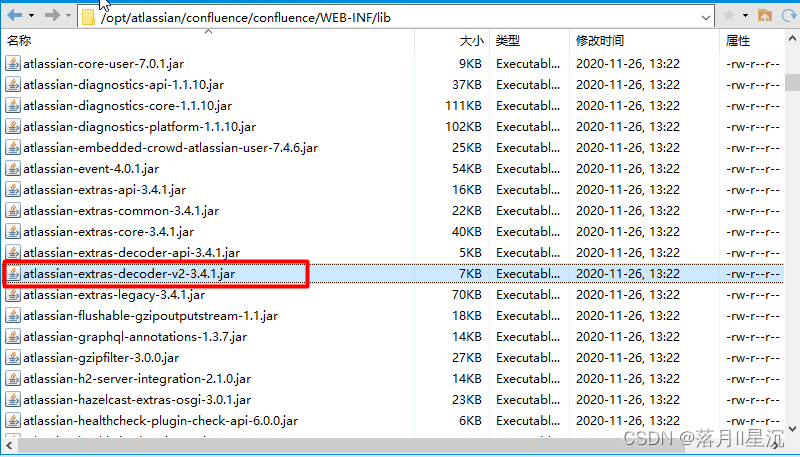Select file name atlassian-extras-legacy-3.4.1.jar
This screenshot has width=800, height=457.
pyautogui.click(x=114, y=295)
